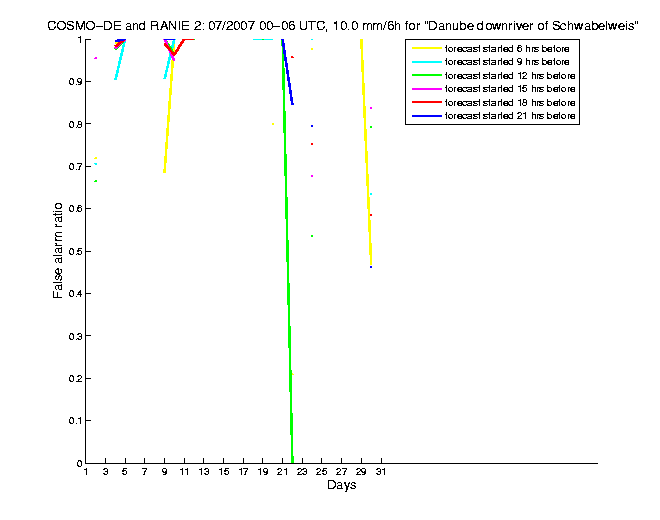Screen dimensions: 660x520
Task: Click the blue data point near 0.8 at day 24
Action: pos(312,126)
